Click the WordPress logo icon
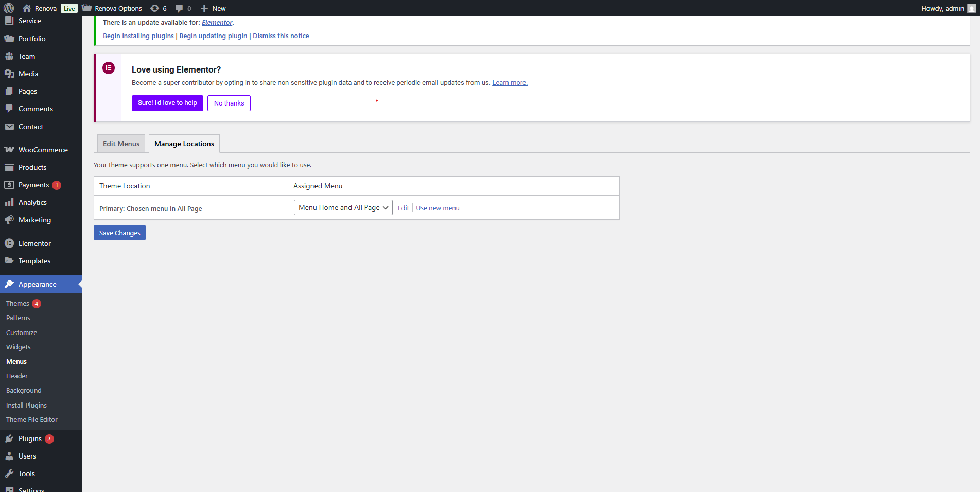 tap(9, 8)
